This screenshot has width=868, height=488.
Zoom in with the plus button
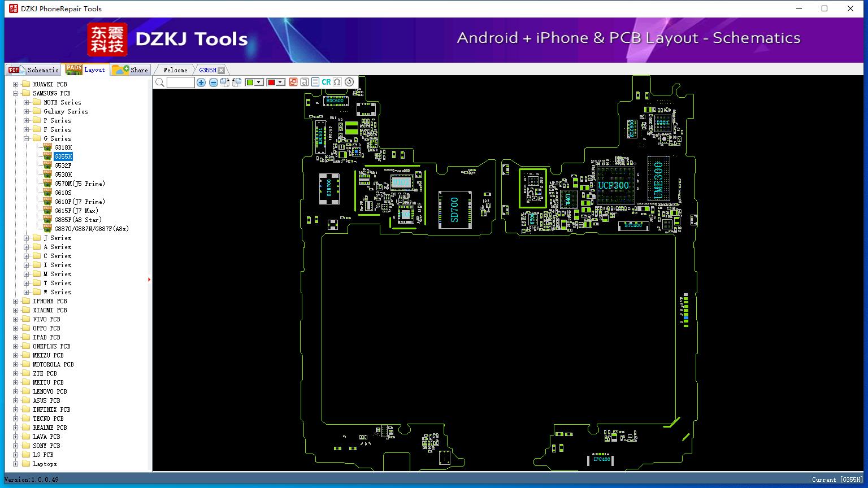pos(201,82)
